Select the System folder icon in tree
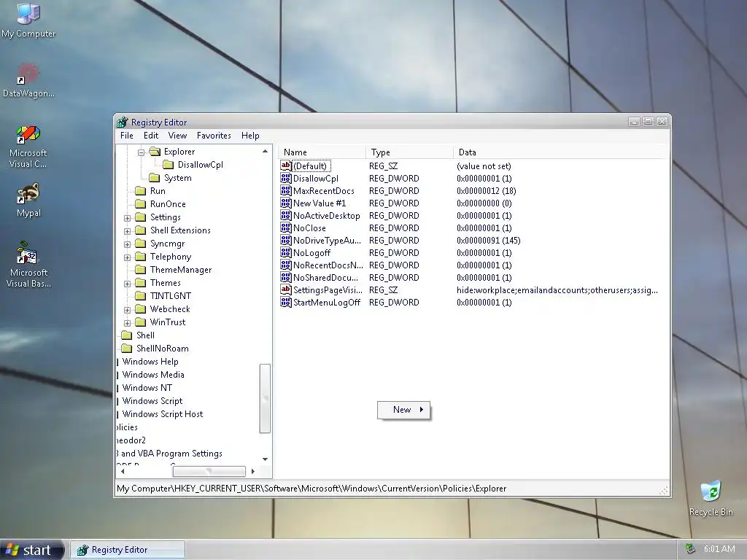The width and height of the screenshot is (747, 560). tap(155, 178)
